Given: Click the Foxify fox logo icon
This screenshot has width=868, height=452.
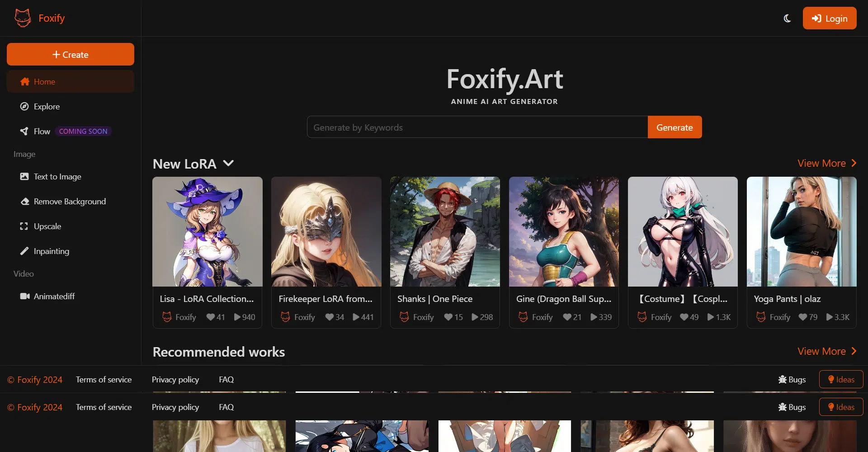Looking at the screenshot, I should (23, 18).
